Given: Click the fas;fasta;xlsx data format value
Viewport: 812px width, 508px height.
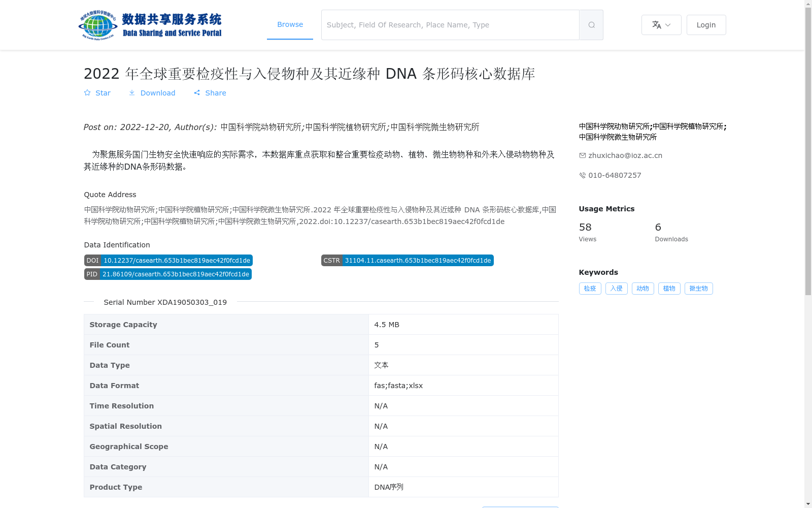Looking at the screenshot, I should point(398,386).
